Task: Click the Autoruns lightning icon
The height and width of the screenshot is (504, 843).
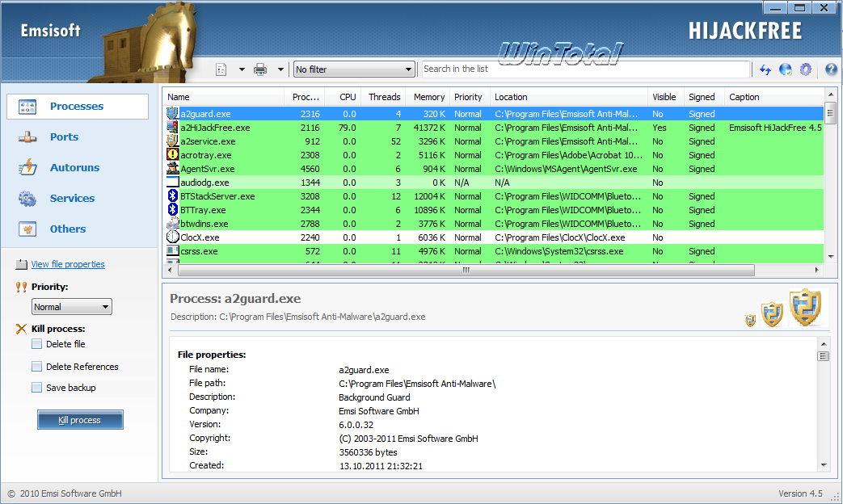Action: click(x=27, y=168)
